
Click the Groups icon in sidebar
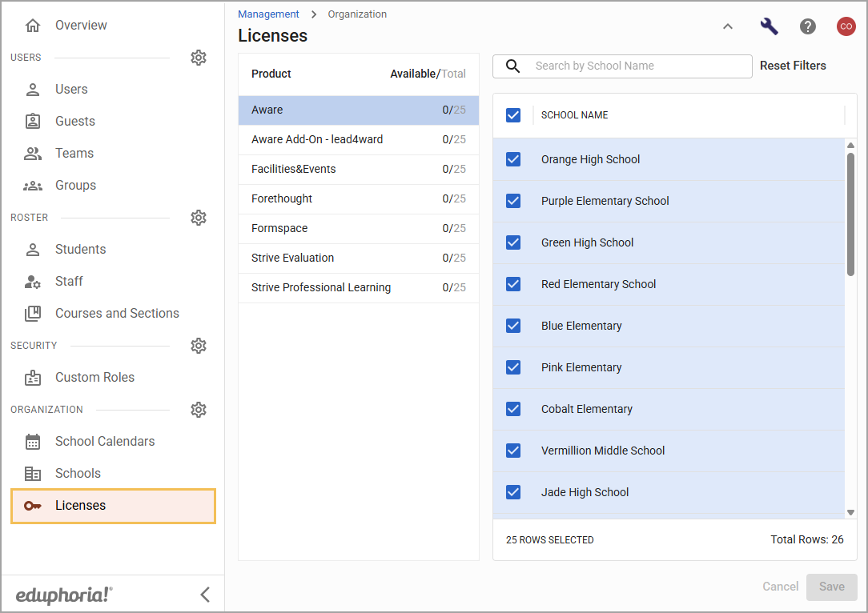tap(33, 186)
